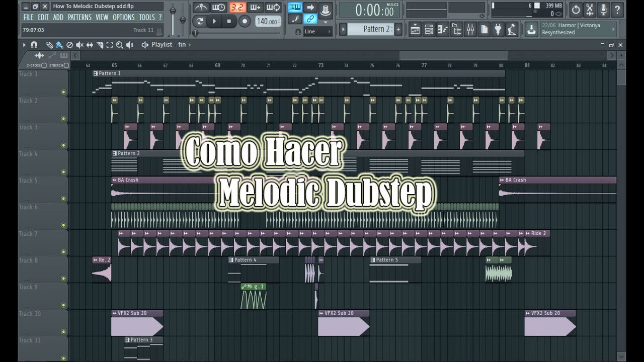
Task: Open the Pattern 1 clip menu on Track 1
Action: [x=96, y=73]
